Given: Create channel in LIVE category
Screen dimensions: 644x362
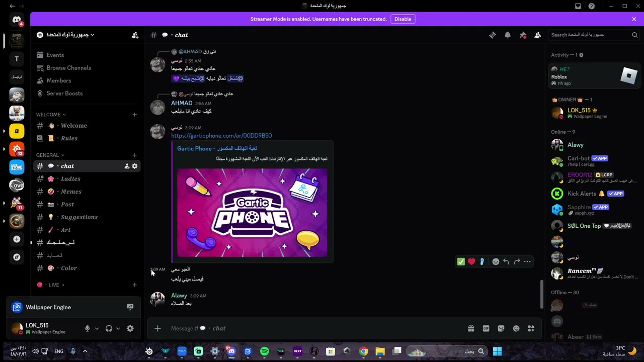Looking at the screenshot, I should 134,285.
